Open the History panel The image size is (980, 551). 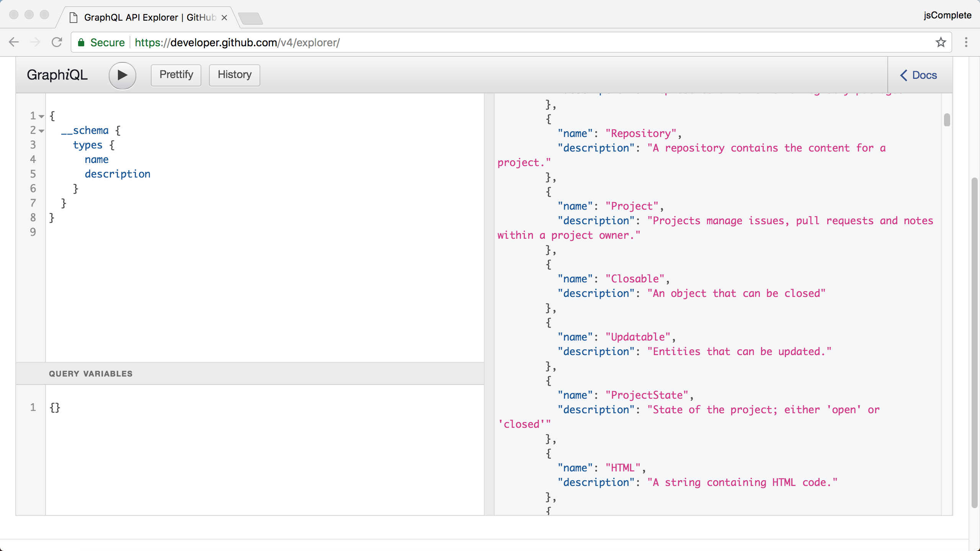[234, 75]
